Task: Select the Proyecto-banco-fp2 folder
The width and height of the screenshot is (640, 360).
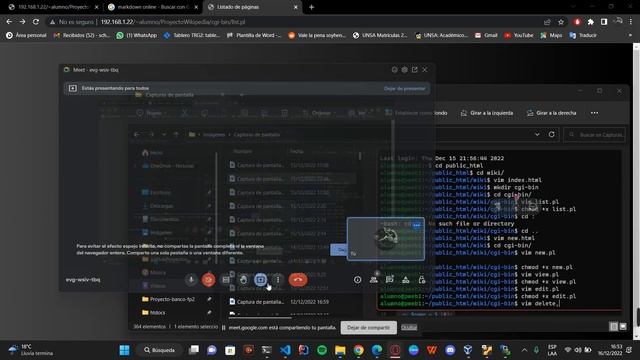Action: click(x=168, y=299)
